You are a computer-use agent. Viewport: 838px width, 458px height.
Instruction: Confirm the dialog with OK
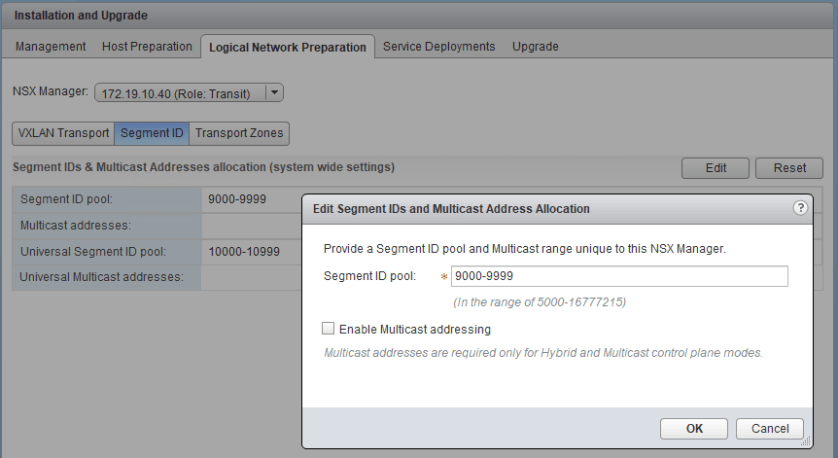point(693,428)
